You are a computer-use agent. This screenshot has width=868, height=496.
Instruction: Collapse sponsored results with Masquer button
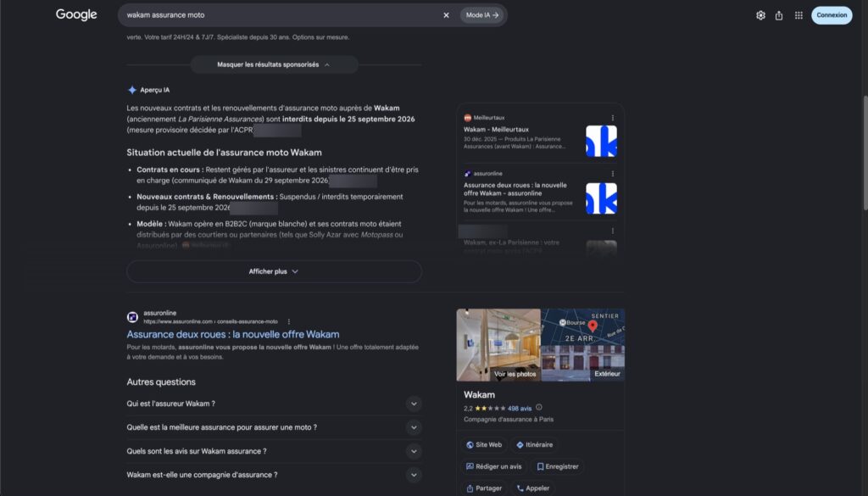274,64
